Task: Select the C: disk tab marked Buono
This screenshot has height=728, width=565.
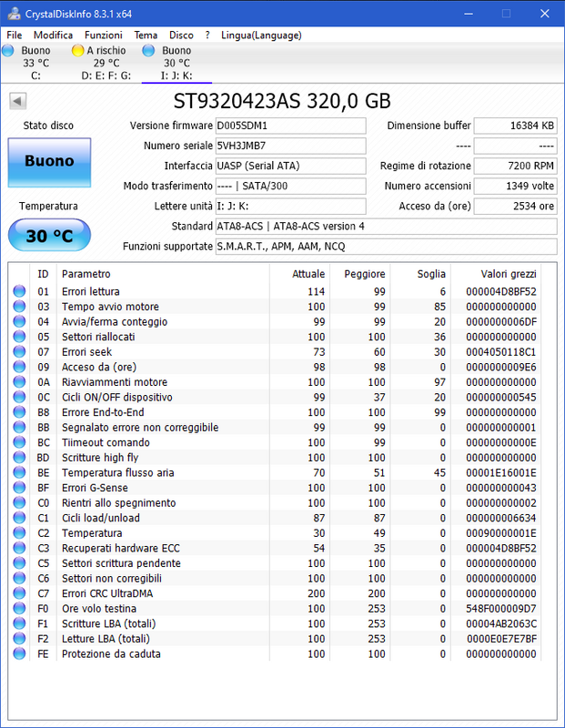Action: (35, 63)
